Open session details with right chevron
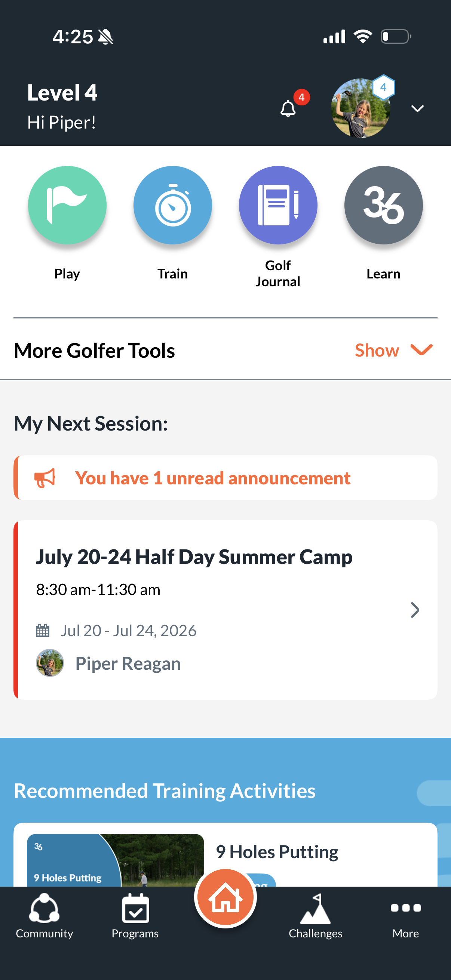This screenshot has height=980, width=451. (415, 610)
